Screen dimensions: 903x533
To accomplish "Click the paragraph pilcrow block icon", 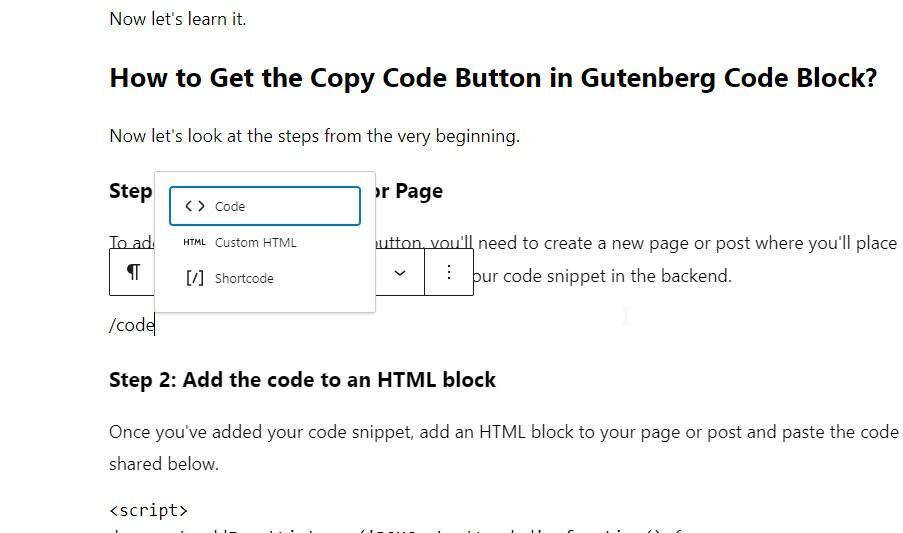I will pyautogui.click(x=133, y=273).
